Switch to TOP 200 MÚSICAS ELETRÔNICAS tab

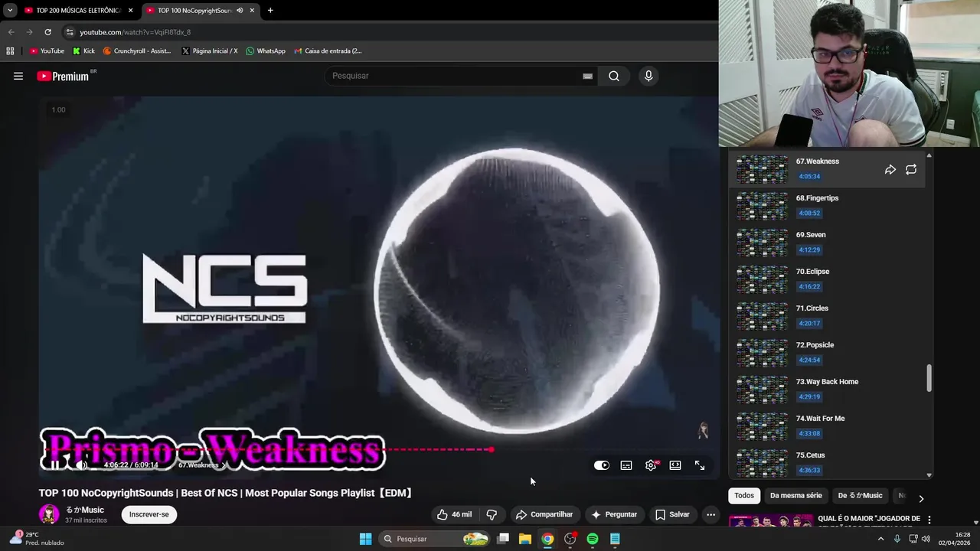(x=79, y=11)
